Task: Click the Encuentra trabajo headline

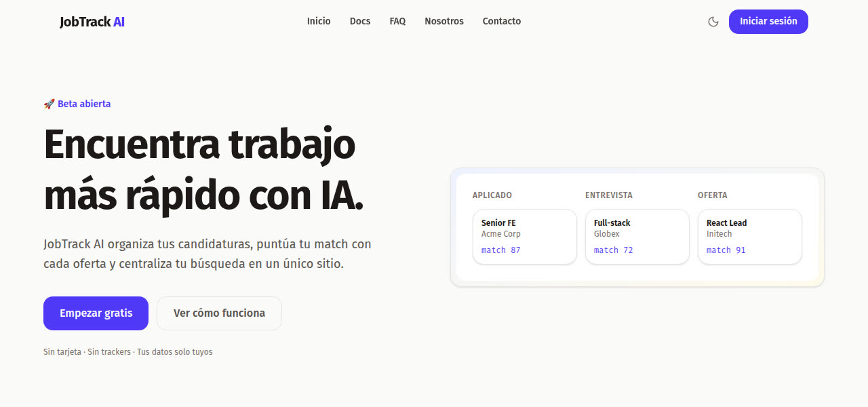Action: pyautogui.click(x=203, y=170)
